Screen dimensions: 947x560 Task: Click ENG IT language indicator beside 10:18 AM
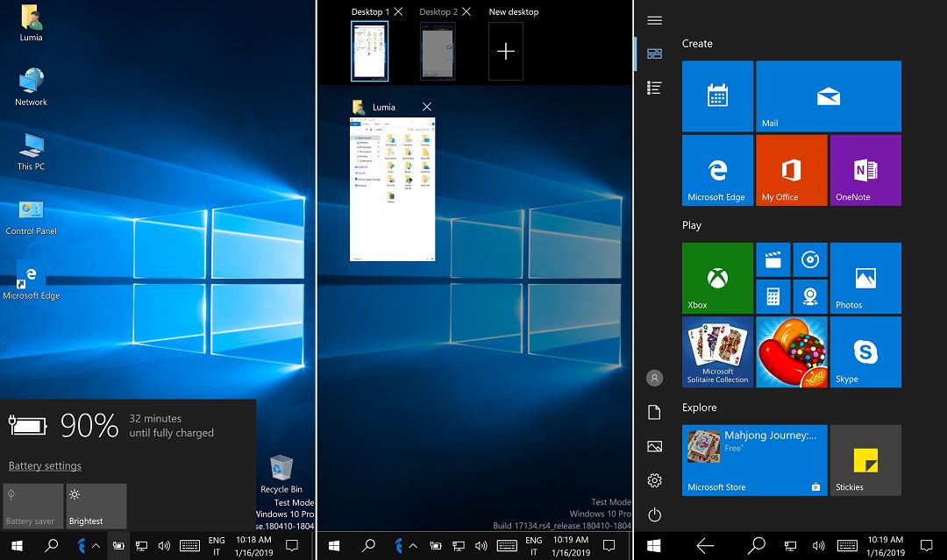(x=217, y=546)
